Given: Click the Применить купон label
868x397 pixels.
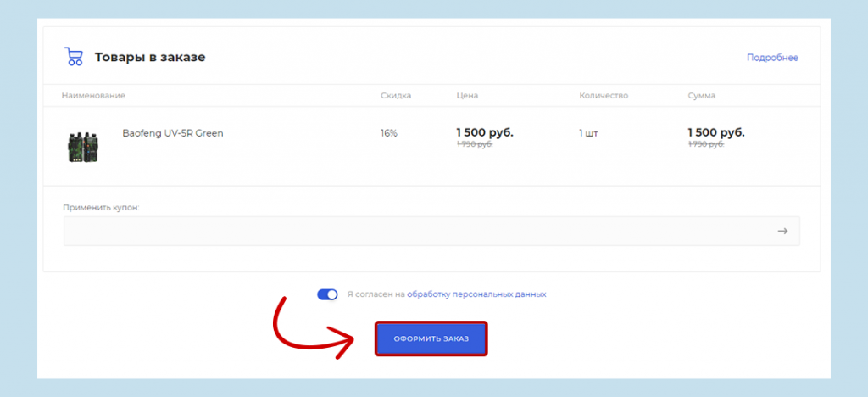Looking at the screenshot, I should pyautogui.click(x=101, y=207).
